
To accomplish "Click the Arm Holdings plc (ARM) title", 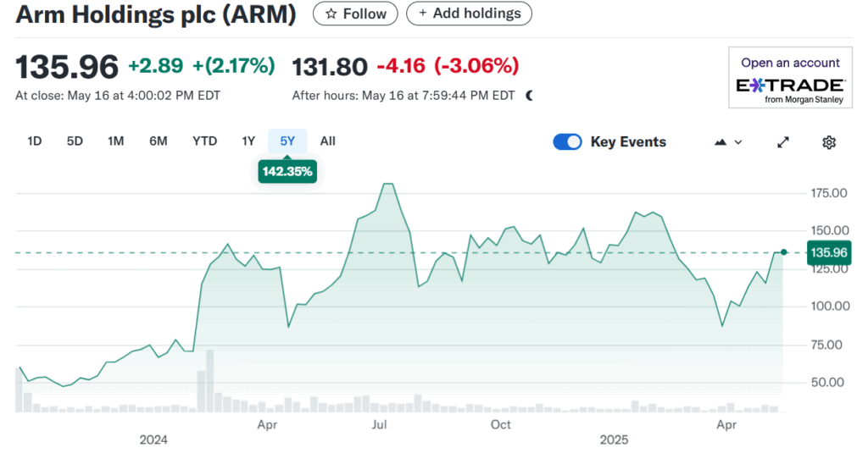I will point(156,14).
